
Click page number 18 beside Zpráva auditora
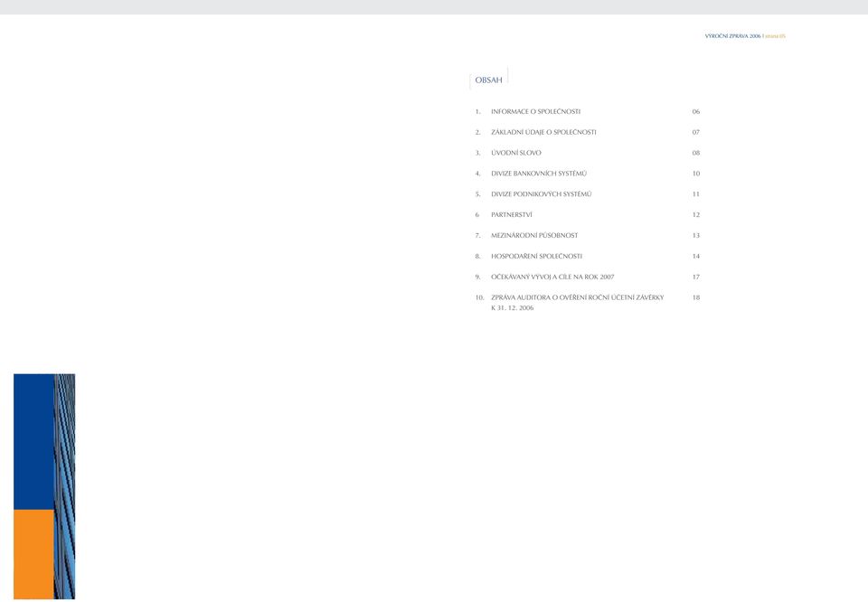click(696, 297)
